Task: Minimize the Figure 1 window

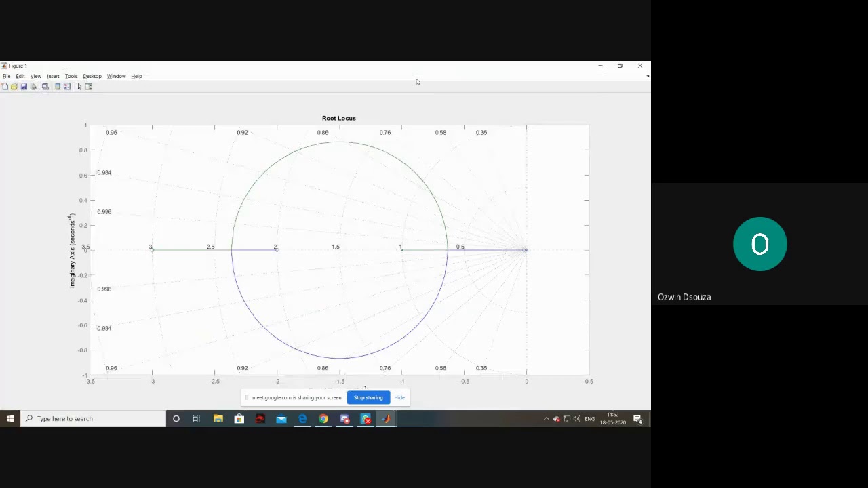Action: (600, 66)
